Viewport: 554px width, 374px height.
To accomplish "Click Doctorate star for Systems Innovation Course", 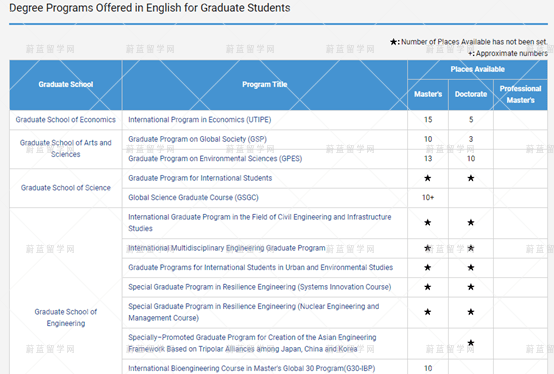I will [x=471, y=287].
